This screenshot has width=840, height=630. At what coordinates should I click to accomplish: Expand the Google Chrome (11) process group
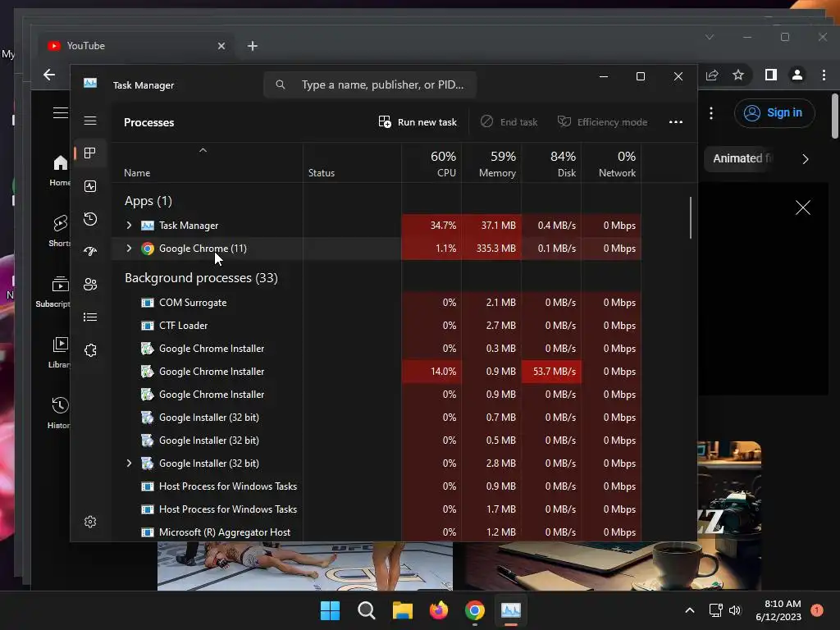[129, 249]
